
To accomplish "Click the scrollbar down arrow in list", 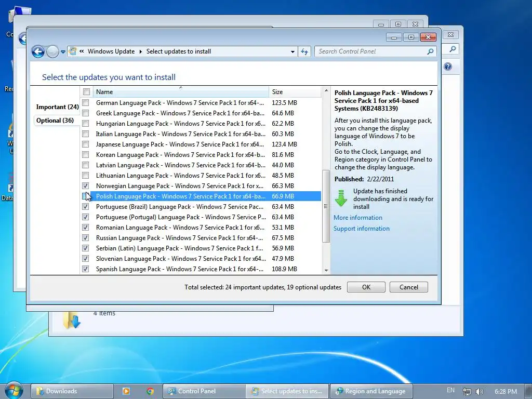I will [x=326, y=270].
